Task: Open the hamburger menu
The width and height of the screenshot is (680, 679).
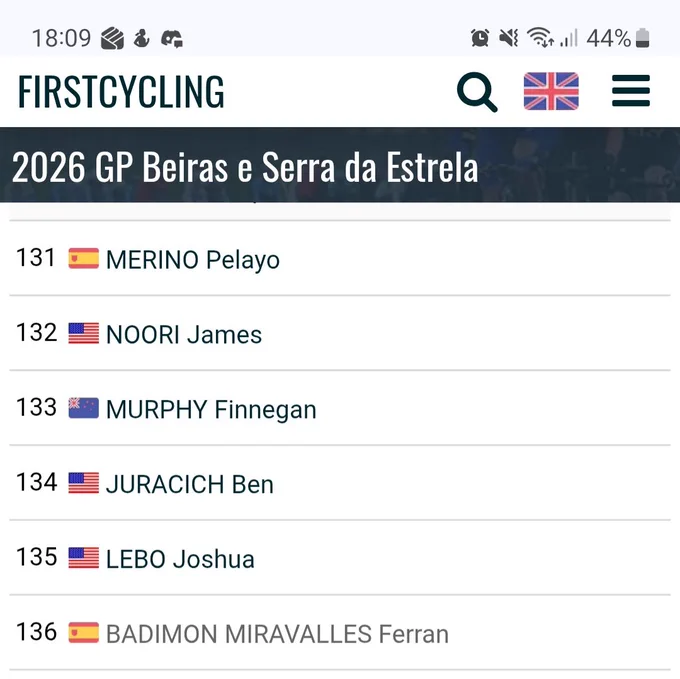Action: (x=631, y=91)
